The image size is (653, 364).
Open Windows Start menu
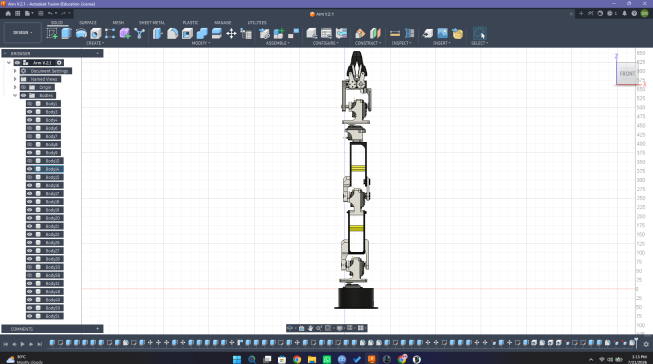pyautogui.click(x=237, y=359)
